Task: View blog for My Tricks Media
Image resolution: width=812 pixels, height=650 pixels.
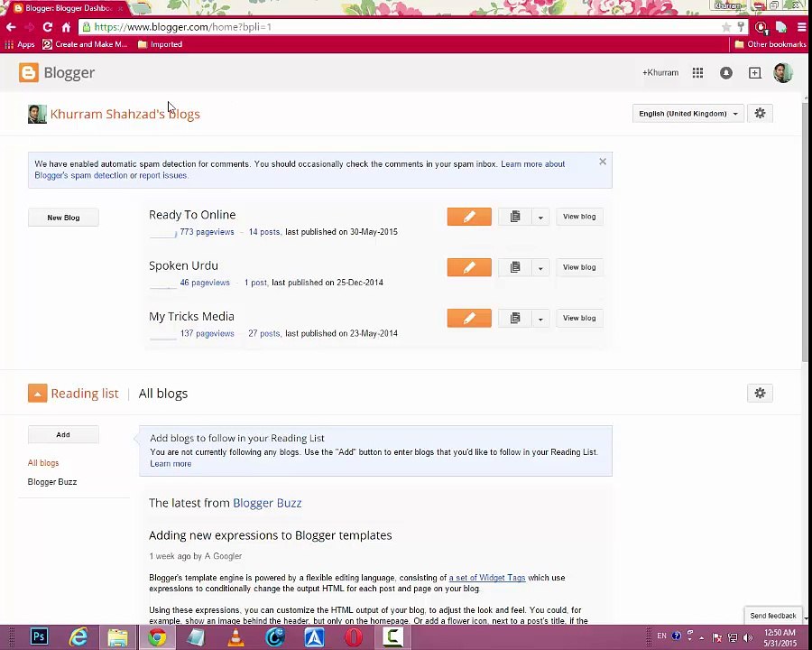Action: (579, 318)
